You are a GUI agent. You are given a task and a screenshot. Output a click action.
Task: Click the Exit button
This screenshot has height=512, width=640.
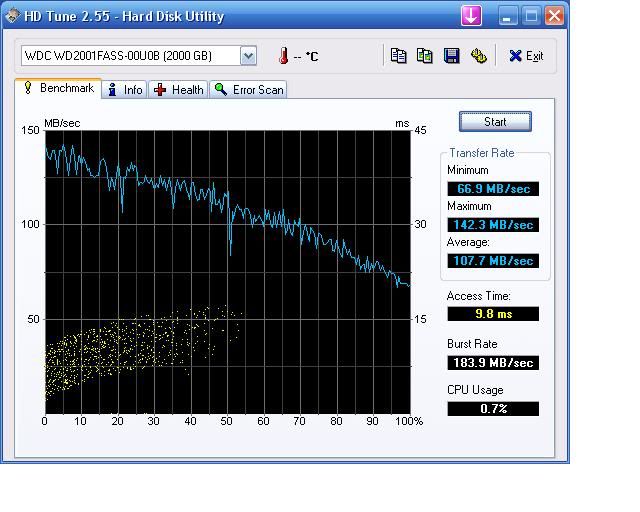coord(526,56)
